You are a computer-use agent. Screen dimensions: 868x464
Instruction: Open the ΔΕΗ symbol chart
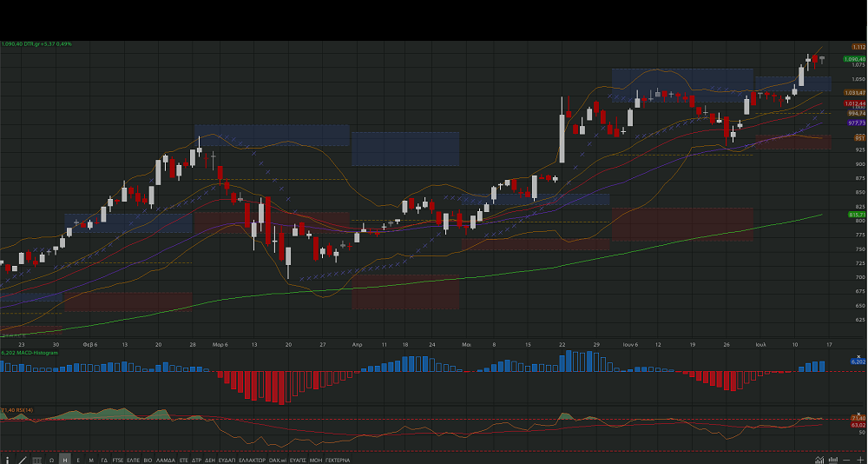210,461
